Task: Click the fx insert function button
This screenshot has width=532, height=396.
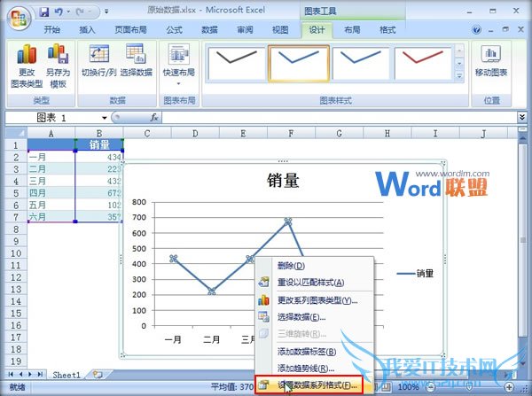Action: click(154, 118)
